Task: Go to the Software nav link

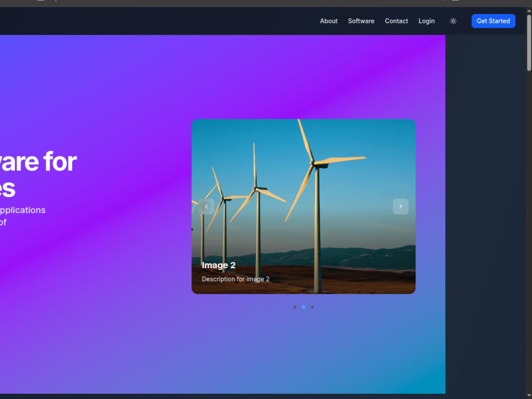Action: tap(361, 21)
